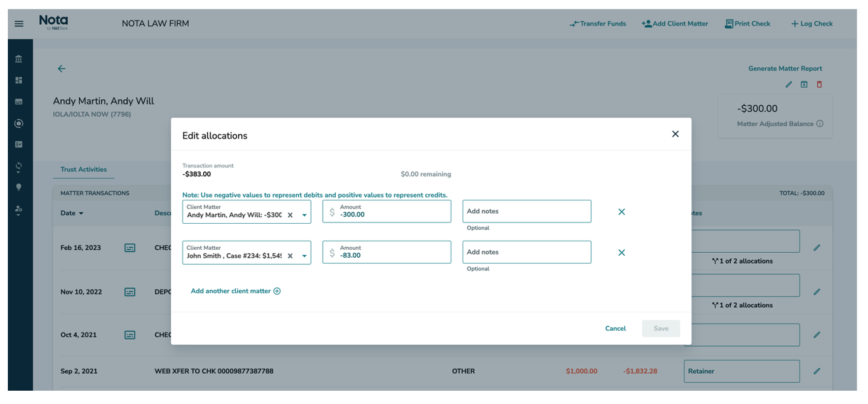
Task: Click the lightbulb insights icon in sidebar
Action: 18,187
